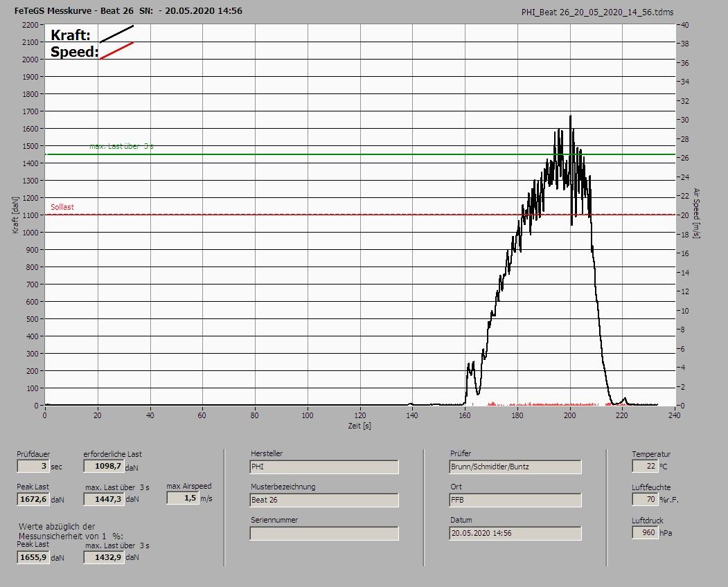Click the corrected max. Last field 1432,9

coord(103,557)
